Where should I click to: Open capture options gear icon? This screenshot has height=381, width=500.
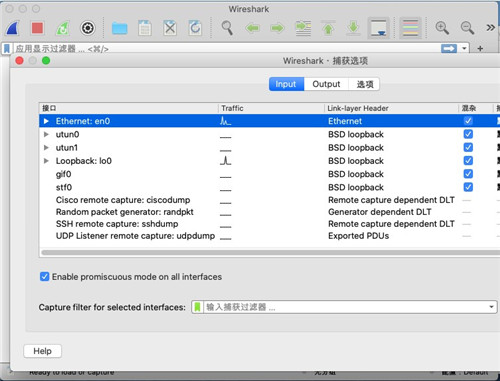click(88, 28)
